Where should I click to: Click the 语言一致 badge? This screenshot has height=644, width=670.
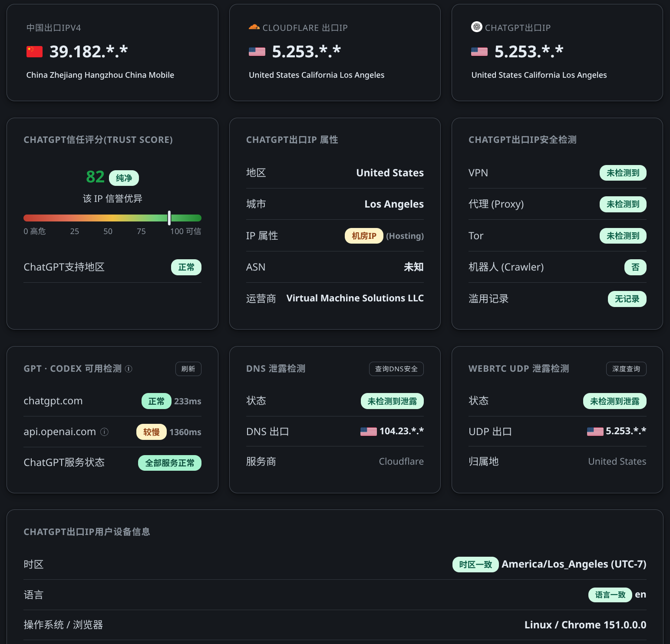click(x=610, y=595)
